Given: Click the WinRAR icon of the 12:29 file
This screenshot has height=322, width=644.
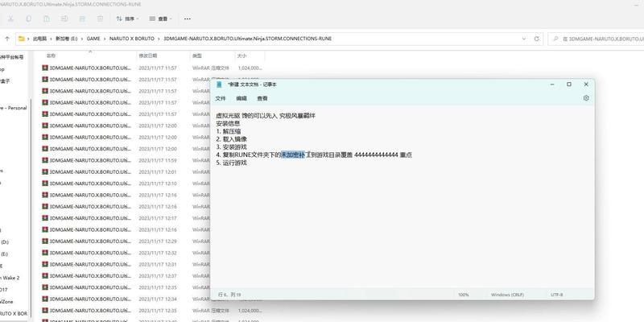Looking at the screenshot, I should pos(45,241).
